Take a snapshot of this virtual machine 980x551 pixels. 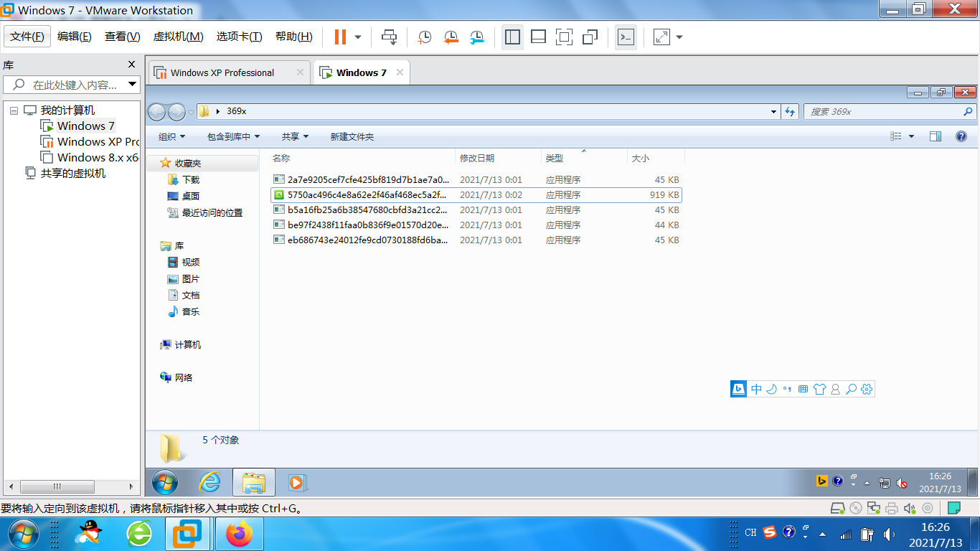coord(425,37)
